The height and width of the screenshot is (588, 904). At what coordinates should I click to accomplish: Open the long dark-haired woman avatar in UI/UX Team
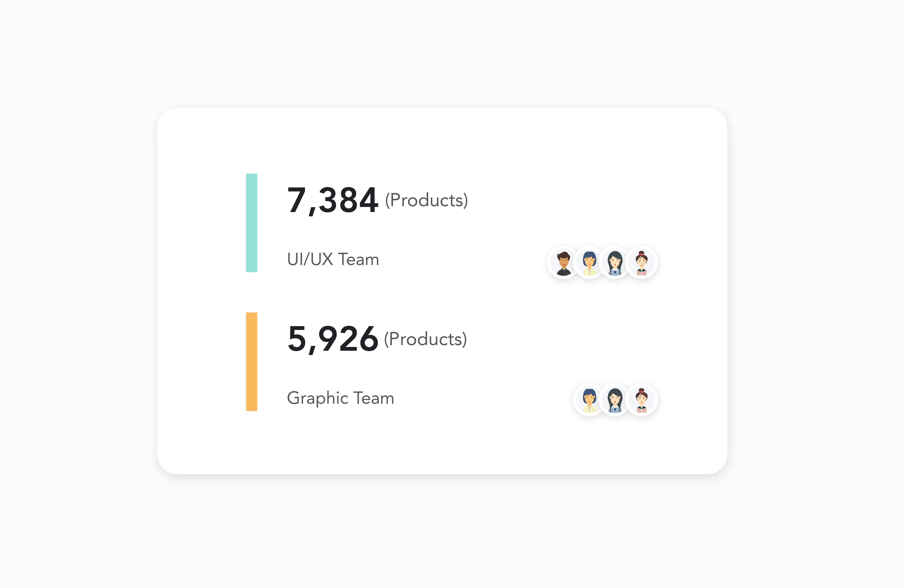pyautogui.click(x=615, y=263)
